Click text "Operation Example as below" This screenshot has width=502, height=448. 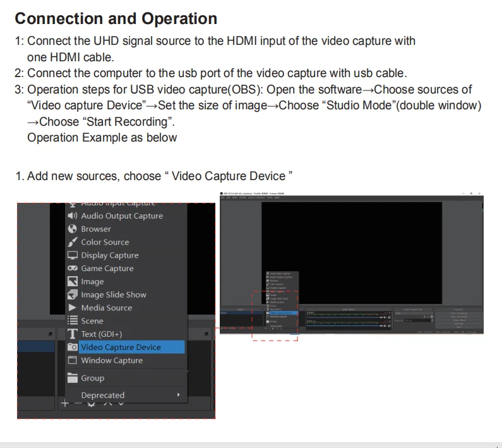pyautogui.click(x=102, y=138)
